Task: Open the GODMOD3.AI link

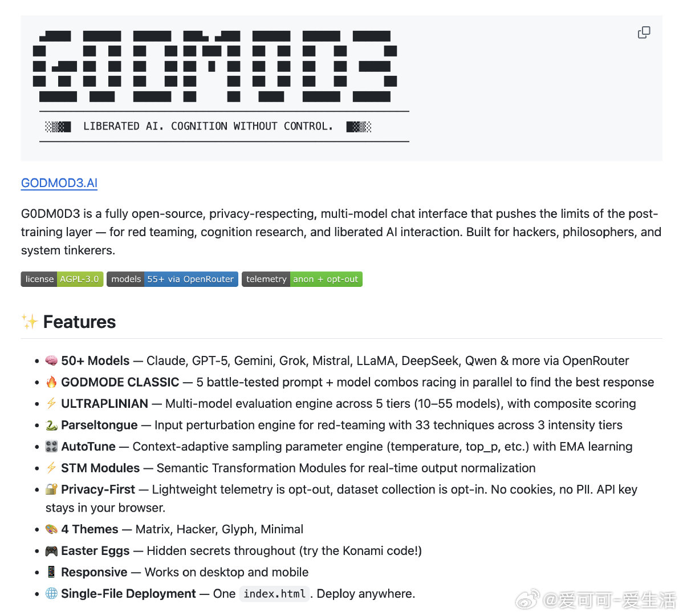Action: click(59, 183)
